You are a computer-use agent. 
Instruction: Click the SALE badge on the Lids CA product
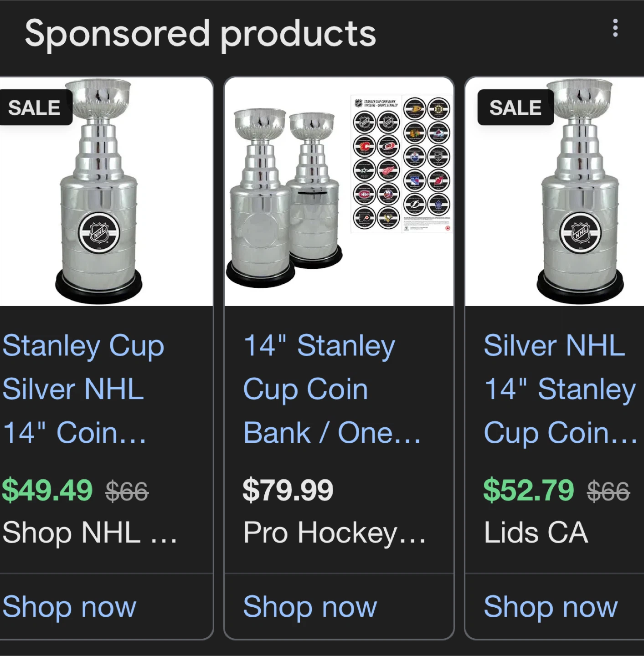pyautogui.click(x=515, y=108)
